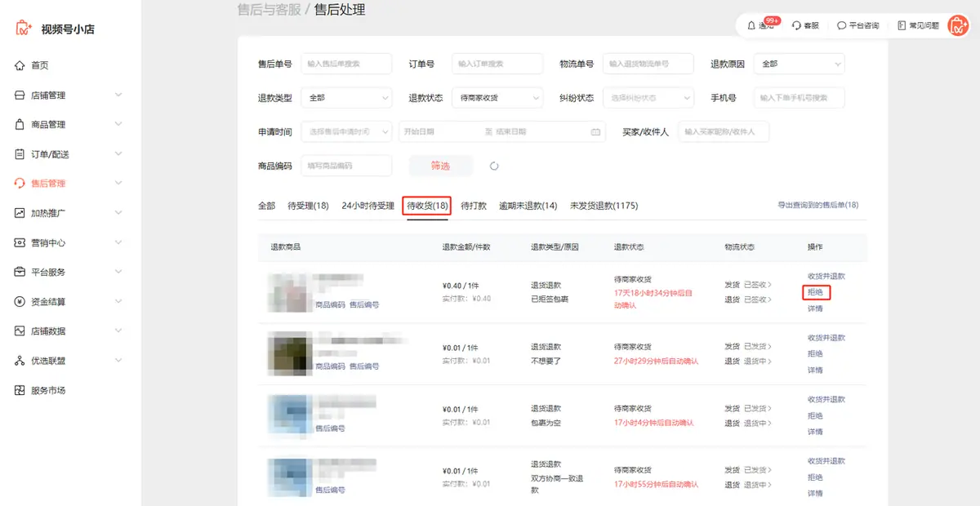Open 详情 for the 不想要了 row
Image resolution: width=980 pixels, height=506 pixels.
(815, 370)
